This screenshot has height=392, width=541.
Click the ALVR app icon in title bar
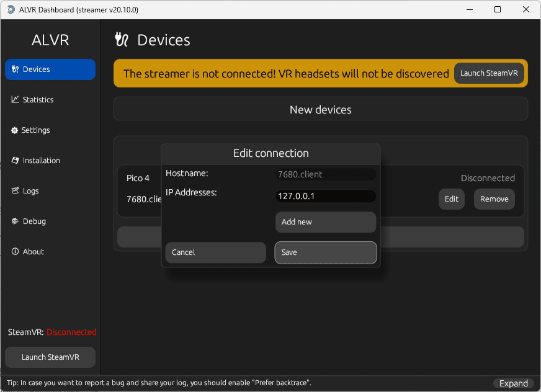coord(11,10)
